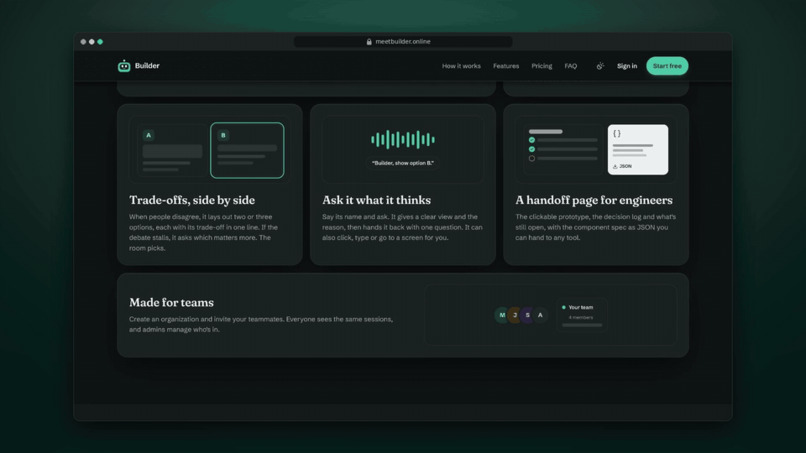
Task: Toggle the light/dark theme icon
Action: coord(600,66)
